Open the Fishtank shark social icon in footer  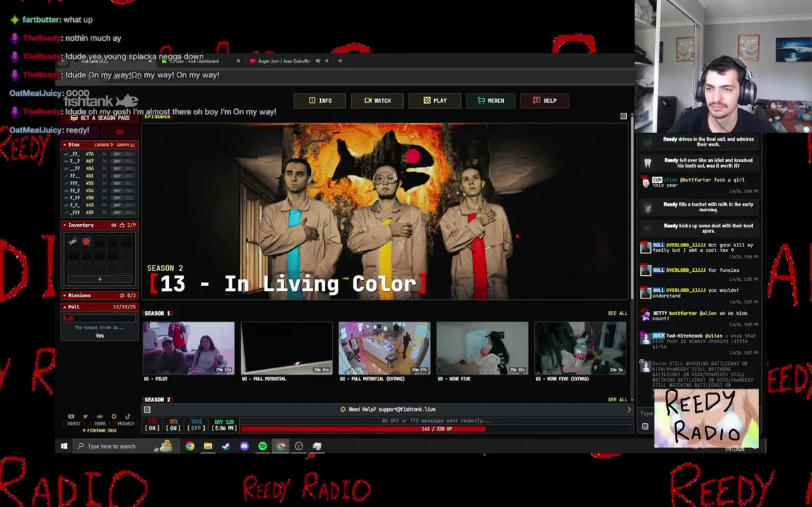pyautogui.click(x=100, y=416)
